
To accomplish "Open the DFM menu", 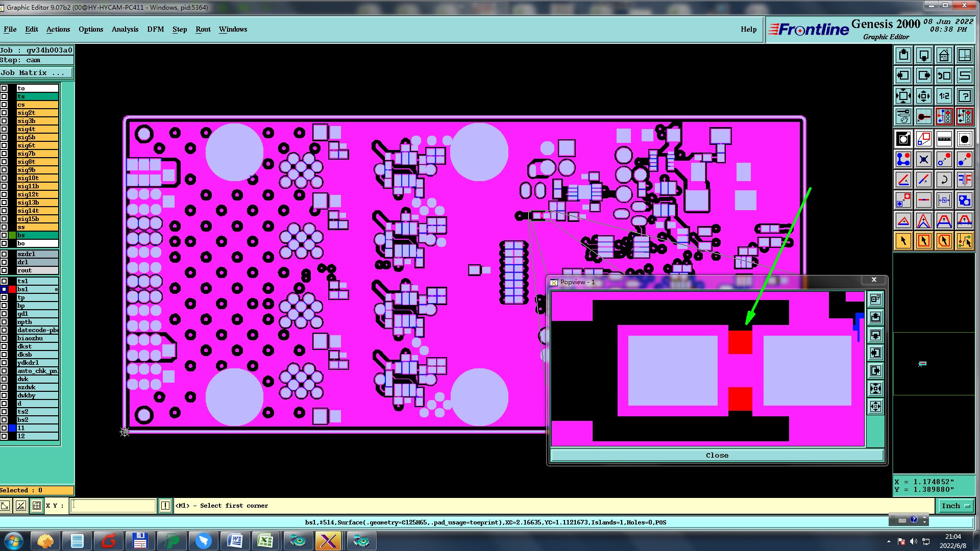I will (x=155, y=29).
